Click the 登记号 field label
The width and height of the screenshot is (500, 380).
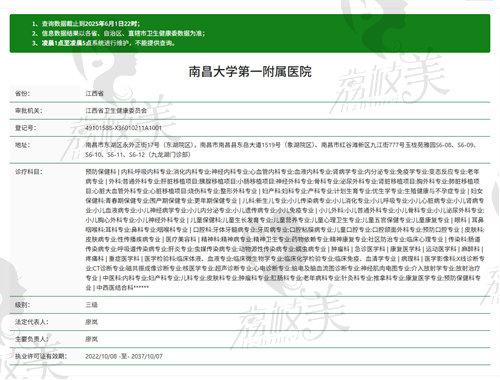26,128
